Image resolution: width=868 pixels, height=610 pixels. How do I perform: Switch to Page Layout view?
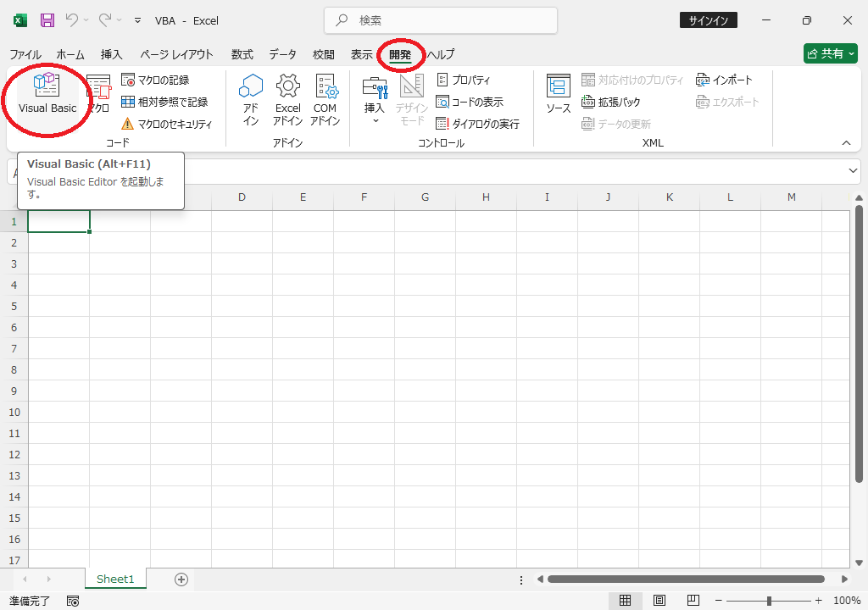659,601
